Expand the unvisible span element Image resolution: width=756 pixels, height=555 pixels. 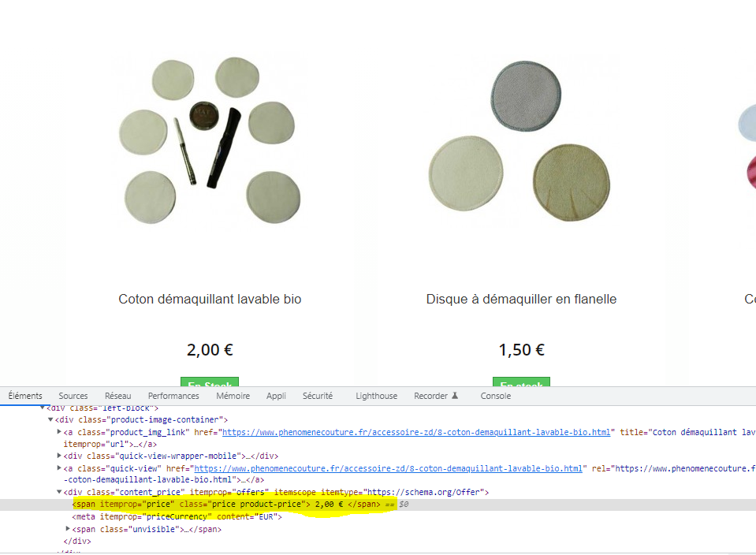tap(67, 529)
